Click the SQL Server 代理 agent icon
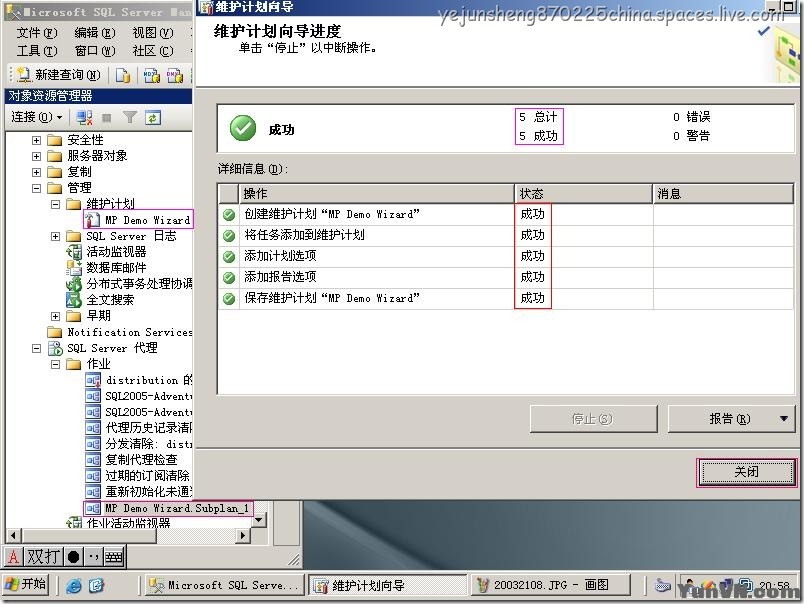Image resolution: width=804 pixels, height=604 pixels. point(55,348)
